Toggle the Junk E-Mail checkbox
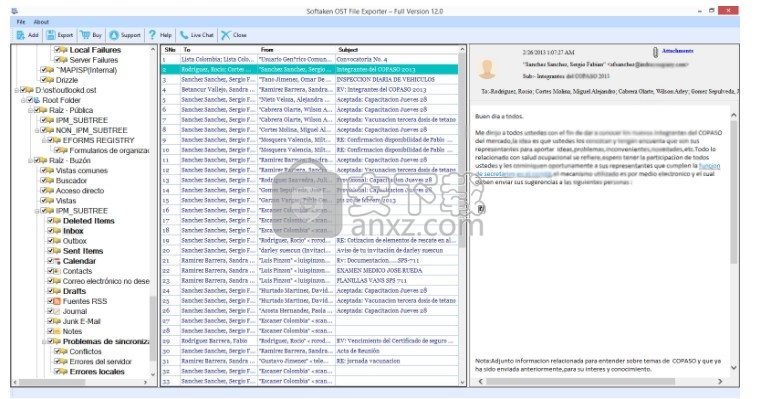This screenshot has height=399, width=761. coord(50,321)
